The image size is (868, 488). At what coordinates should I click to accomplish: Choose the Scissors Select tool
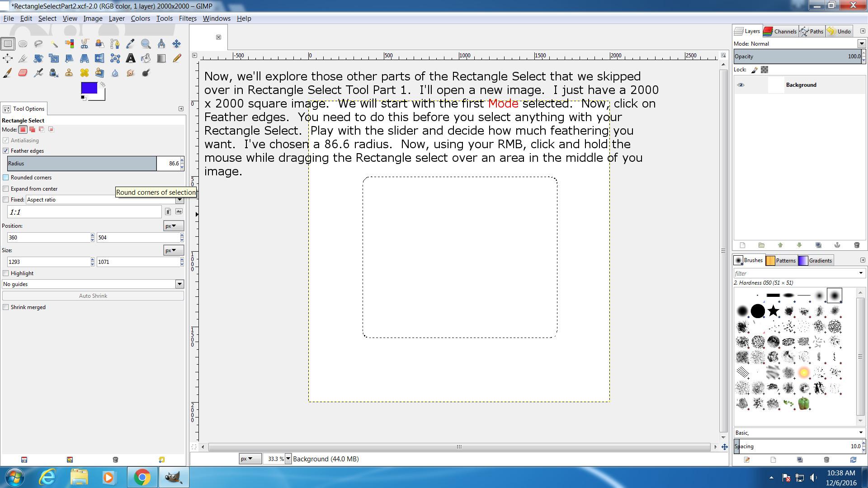pyautogui.click(x=85, y=44)
